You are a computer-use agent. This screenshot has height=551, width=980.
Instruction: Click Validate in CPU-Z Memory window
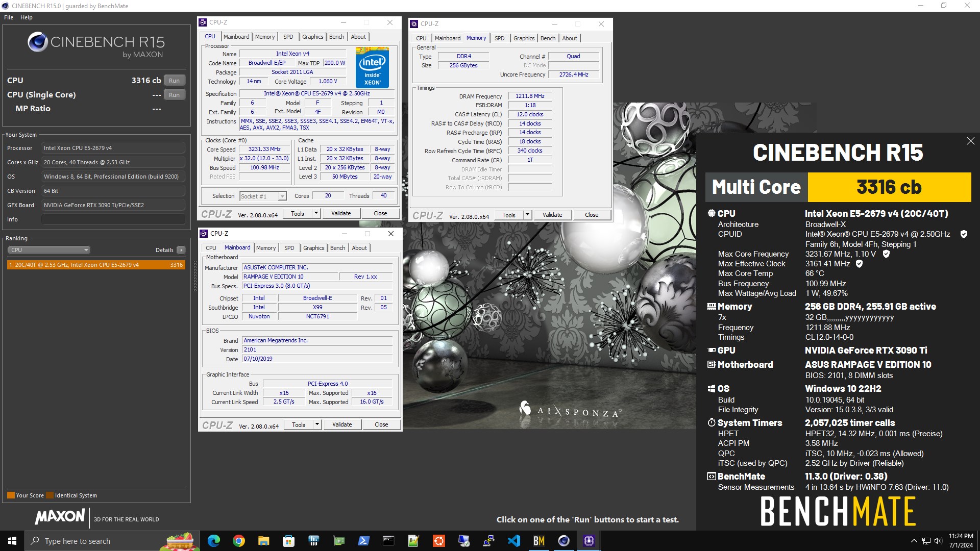pos(552,215)
